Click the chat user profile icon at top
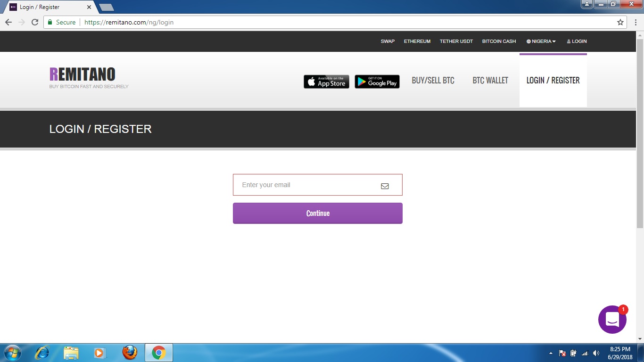Screen dimensions: 644x362 tap(586, 4)
